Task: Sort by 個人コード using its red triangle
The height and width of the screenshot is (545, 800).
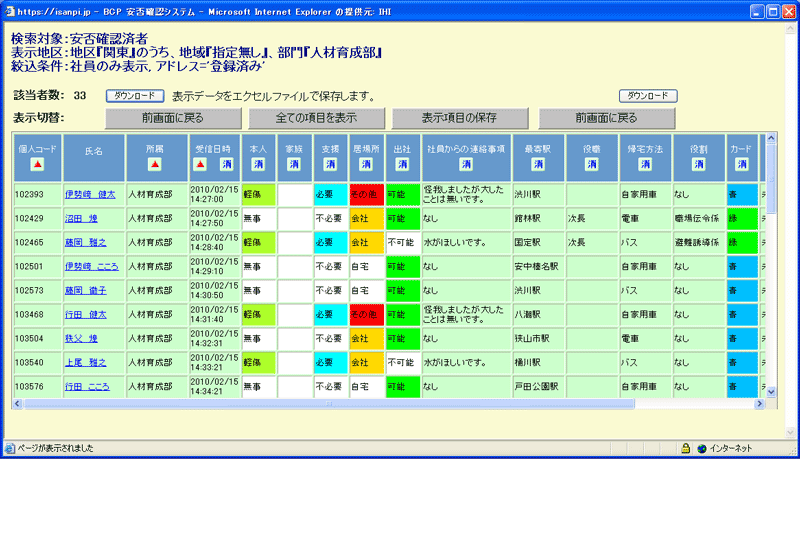Action: [37, 164]
